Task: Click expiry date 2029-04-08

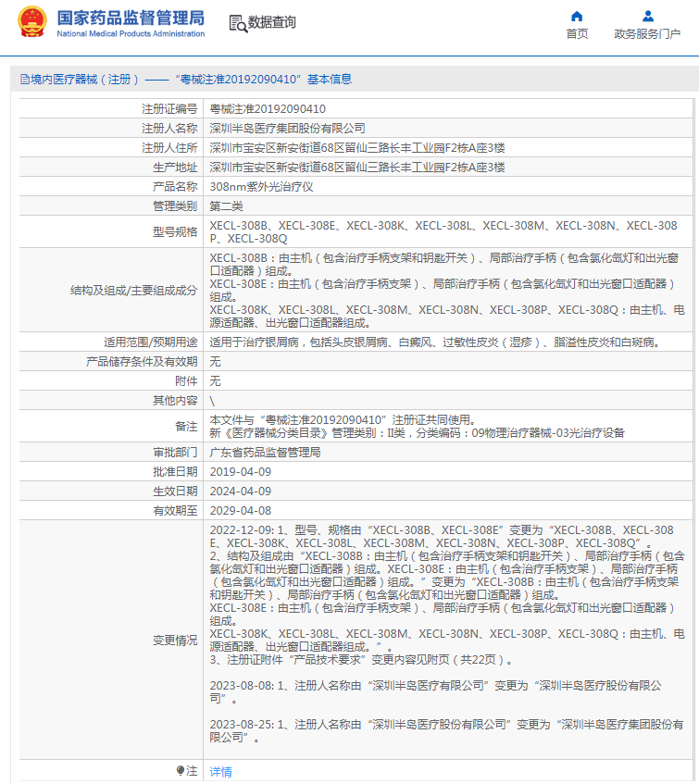Action: pos(241,511)
